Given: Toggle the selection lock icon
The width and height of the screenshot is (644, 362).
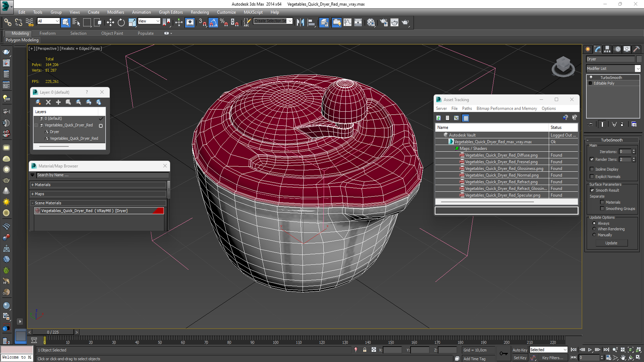Looking at the screenshot, I should click(x=365, y=350).
